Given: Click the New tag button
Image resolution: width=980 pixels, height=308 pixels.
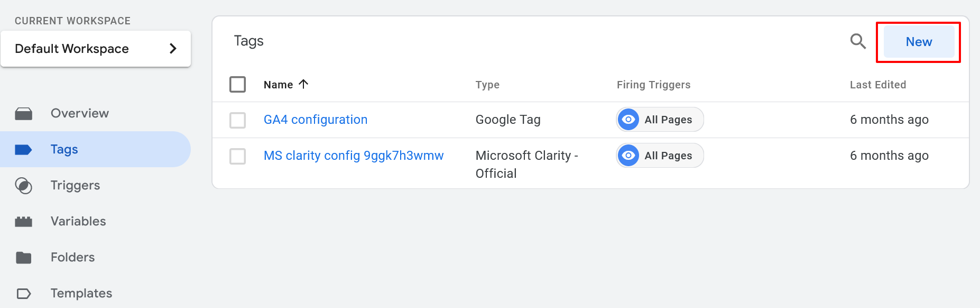Looking at the screenshot, I should click(x=919, y=42).
